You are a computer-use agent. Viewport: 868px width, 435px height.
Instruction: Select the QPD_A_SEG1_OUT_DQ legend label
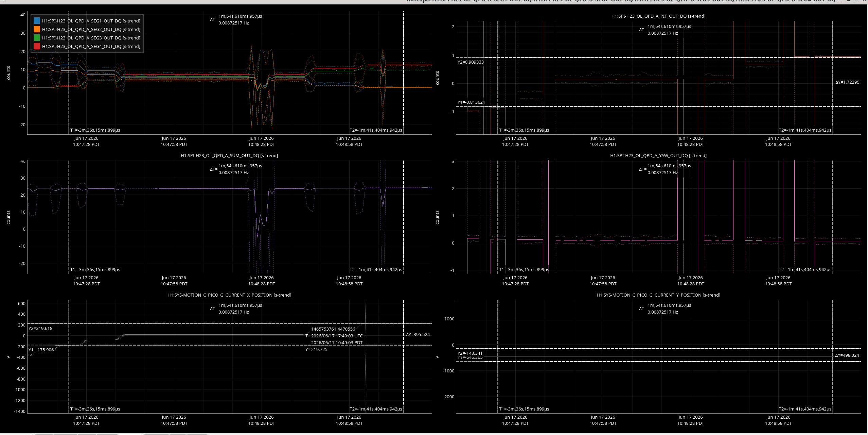click(91, 21)
